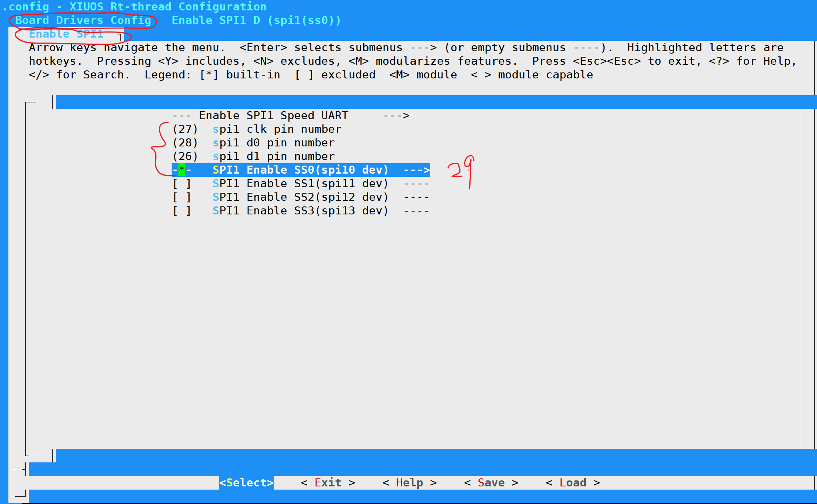Go to Board Drivers Config breadcrumb
This screenshot has height=504, width=817.
[x=83, y=20]
